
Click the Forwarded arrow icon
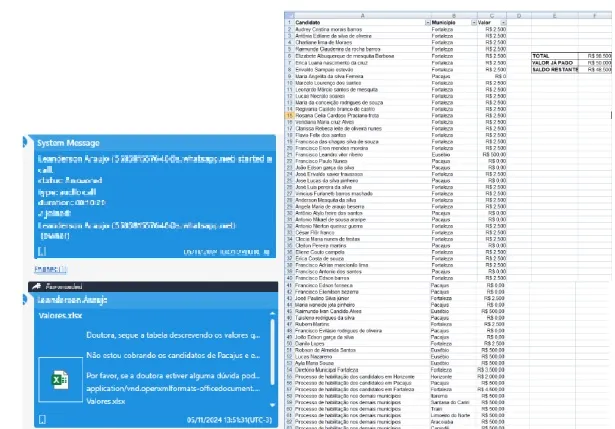[36, 286]
